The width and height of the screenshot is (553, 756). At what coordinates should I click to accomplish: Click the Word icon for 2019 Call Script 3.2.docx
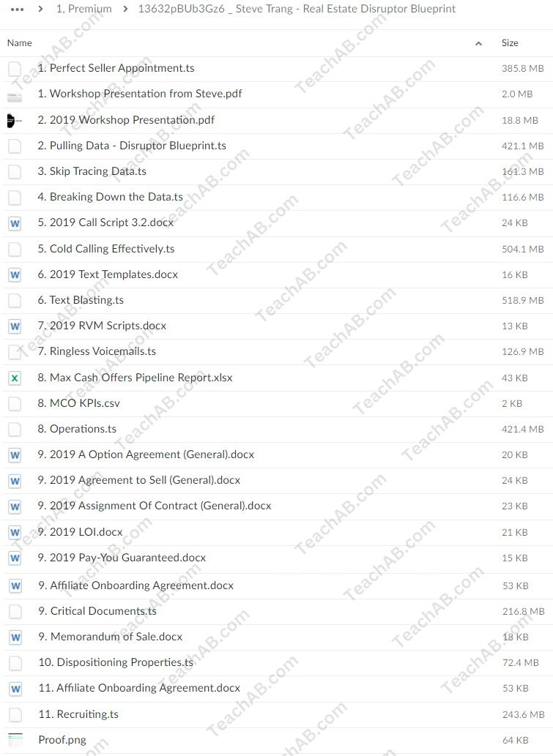point(15,223)
